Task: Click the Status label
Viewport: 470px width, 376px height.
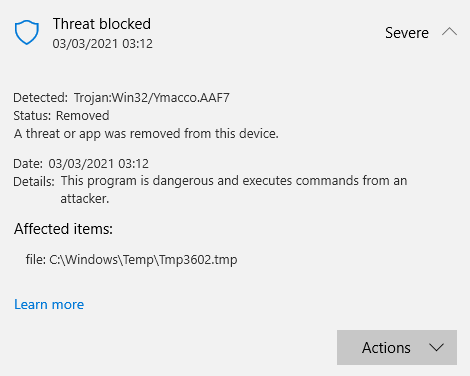Action: click(x=32, y=116)
